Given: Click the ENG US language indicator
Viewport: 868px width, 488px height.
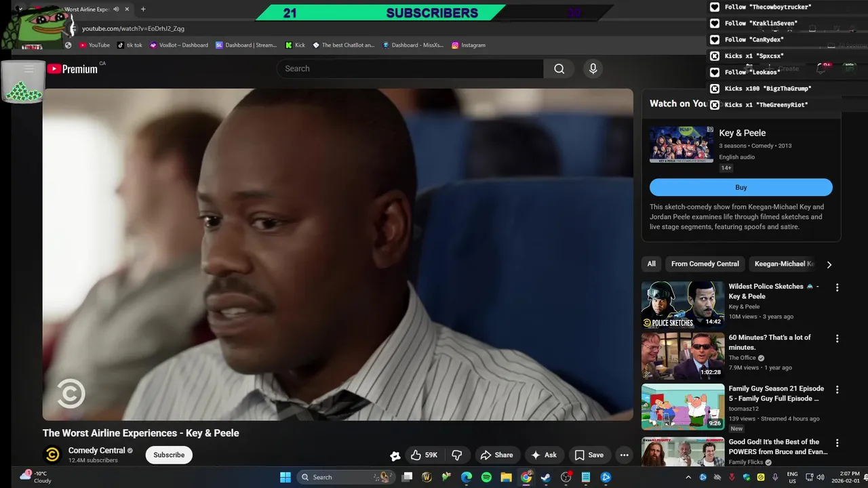Looking at the screenshot, I should pos(792,477).
